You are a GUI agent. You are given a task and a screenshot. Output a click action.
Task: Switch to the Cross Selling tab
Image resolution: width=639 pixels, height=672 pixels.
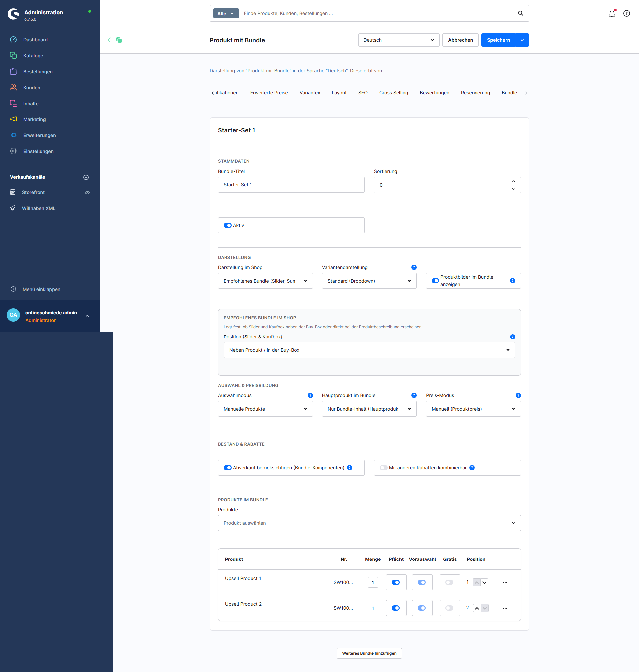393,93
